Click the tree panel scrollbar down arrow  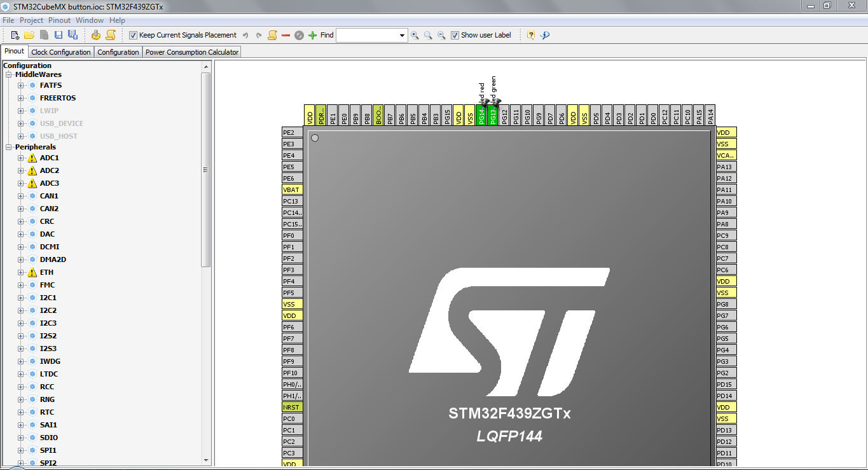206,460
